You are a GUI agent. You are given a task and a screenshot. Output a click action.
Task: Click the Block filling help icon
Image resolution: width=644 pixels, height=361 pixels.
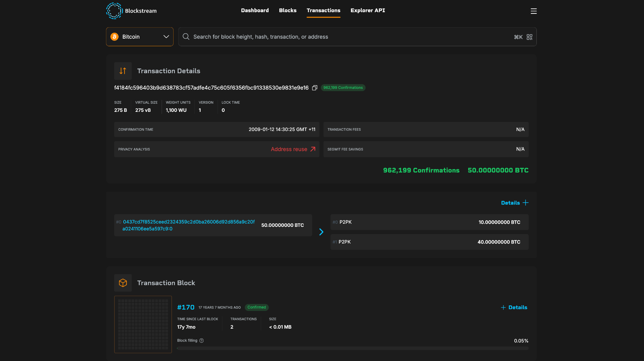(x=202, y=341)
